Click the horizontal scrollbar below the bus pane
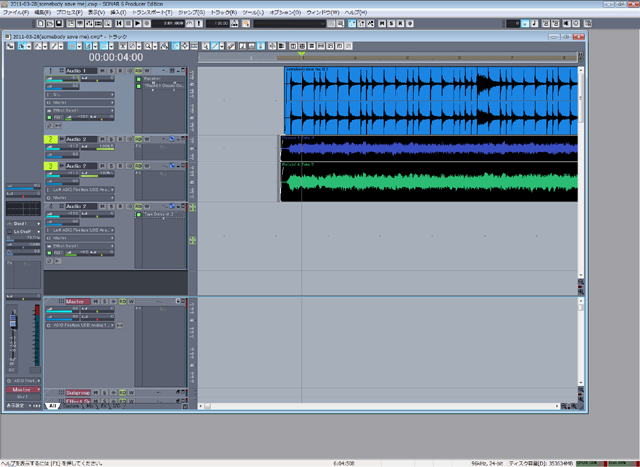Image resolution: width=640 pixels, height=467 pixels. pyautogui.click(x=380, y=406)
